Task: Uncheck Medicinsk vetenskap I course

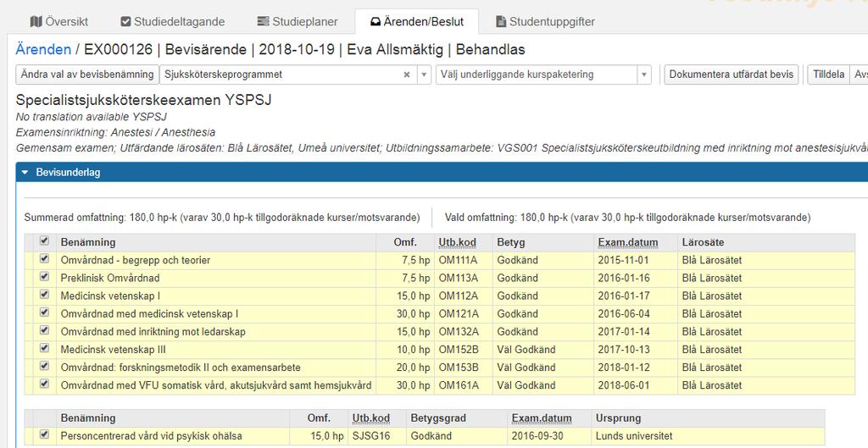Action: (44, 295)
